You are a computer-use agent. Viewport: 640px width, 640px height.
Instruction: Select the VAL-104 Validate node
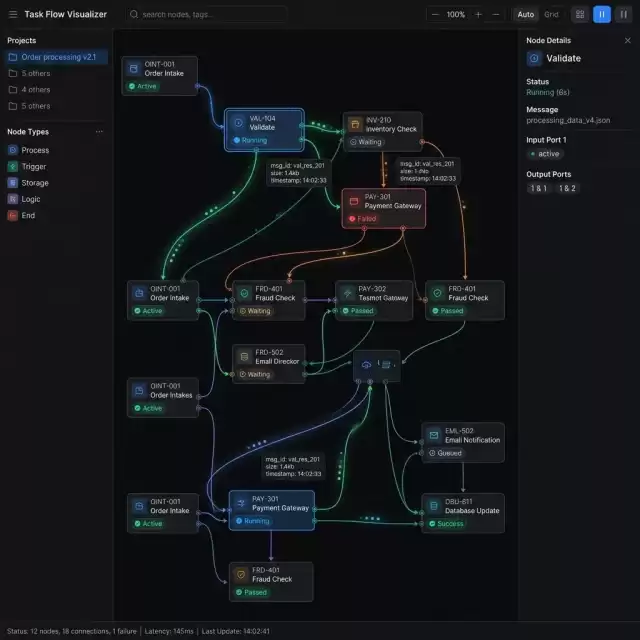(x=264, y=130)
